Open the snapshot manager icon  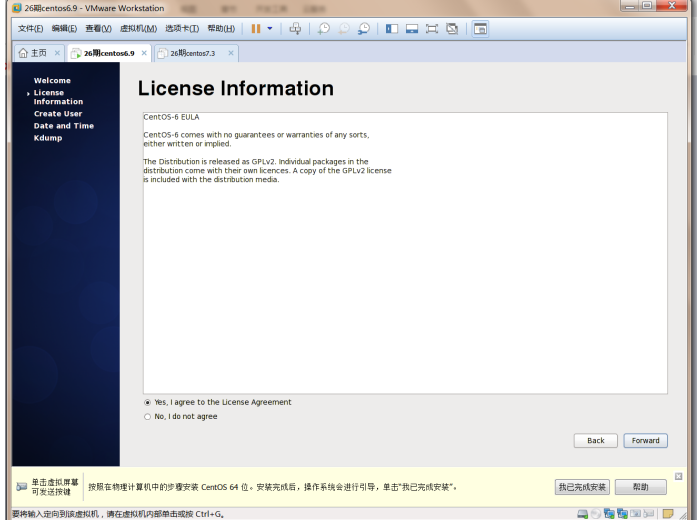pyautogui.click(x=364, y=29)
